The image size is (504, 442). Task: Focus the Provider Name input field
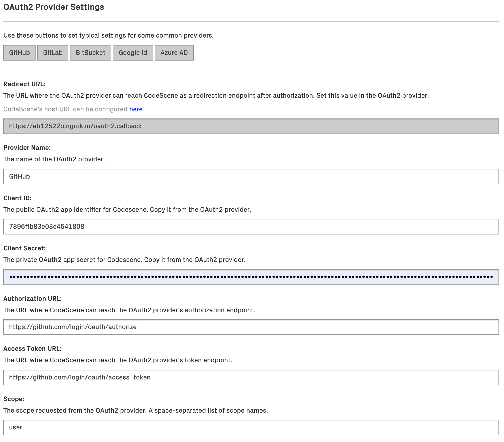pyautogui.click(x=251, y=177)
